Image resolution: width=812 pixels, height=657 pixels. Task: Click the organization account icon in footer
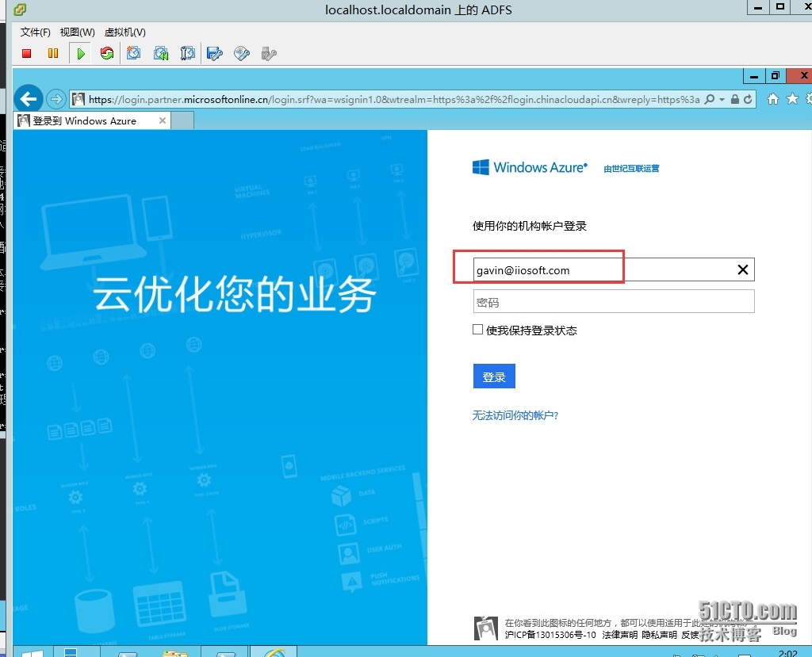point(486,628)
